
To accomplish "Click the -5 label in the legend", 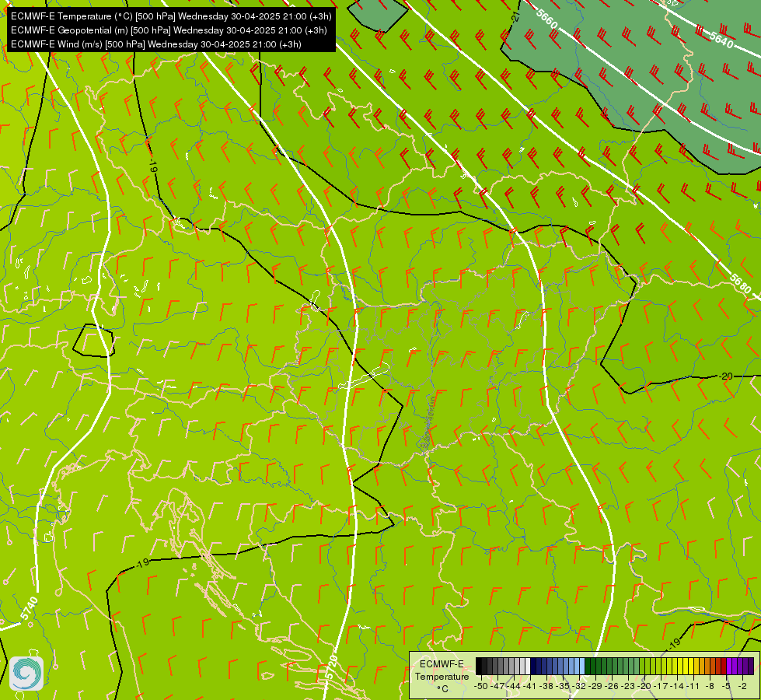I will coord(727,686).
